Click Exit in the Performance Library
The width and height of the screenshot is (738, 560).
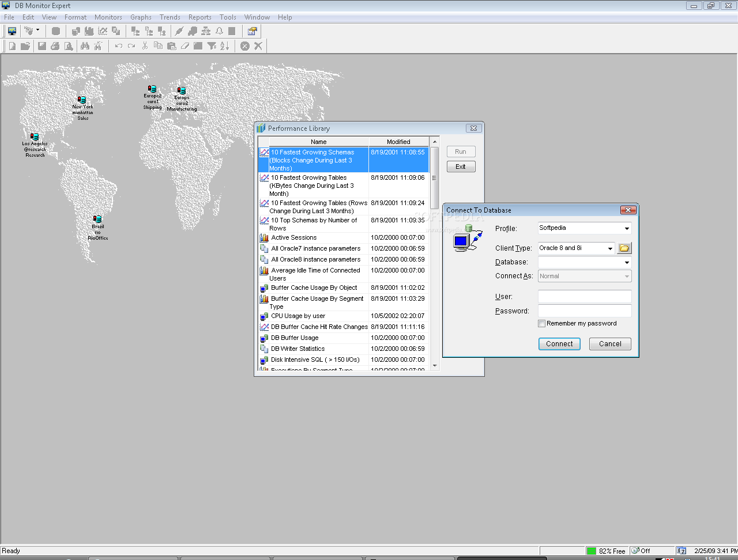(x=461, y=167)
